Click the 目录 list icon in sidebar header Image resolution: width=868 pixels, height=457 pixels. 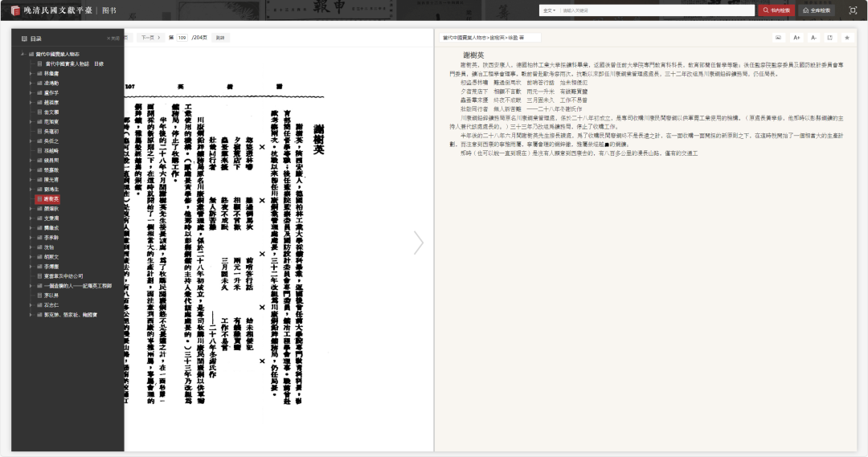24,38
